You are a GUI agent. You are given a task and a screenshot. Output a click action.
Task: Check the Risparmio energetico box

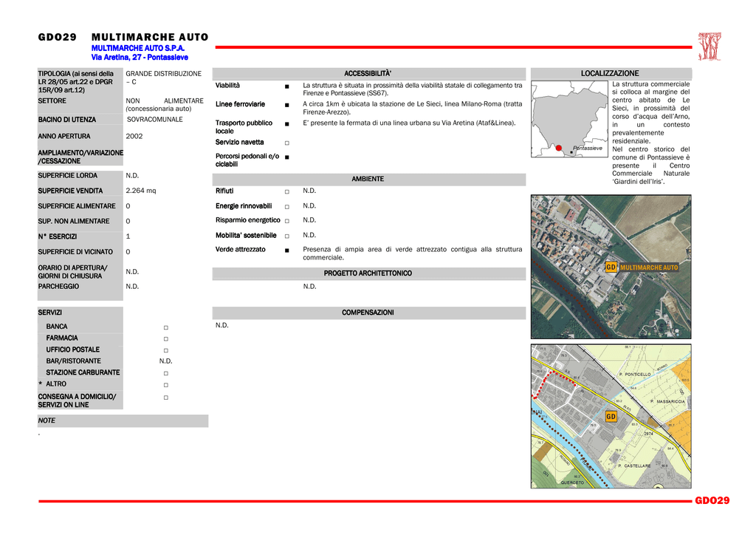(287, 221)
